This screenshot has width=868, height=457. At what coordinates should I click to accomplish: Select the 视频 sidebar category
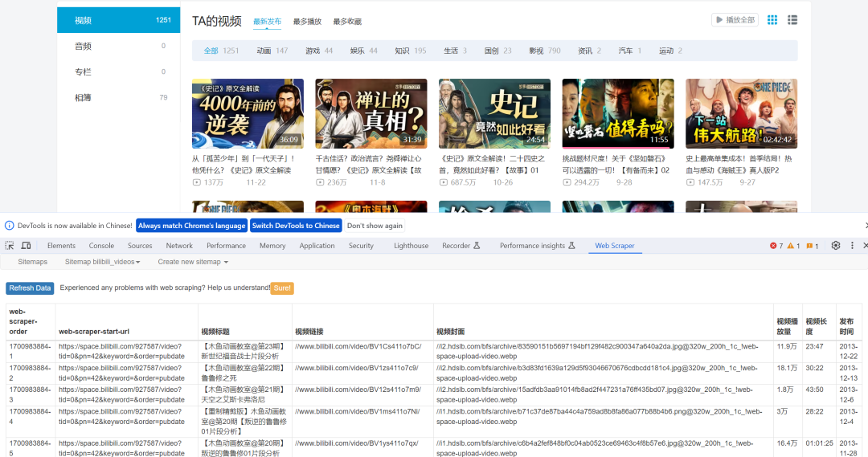pos(118,20)
